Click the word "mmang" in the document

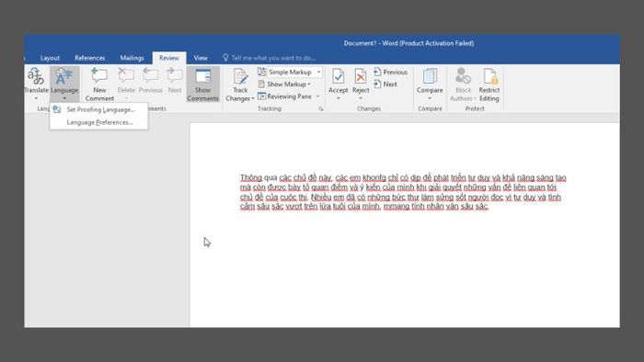coord(397,206)
